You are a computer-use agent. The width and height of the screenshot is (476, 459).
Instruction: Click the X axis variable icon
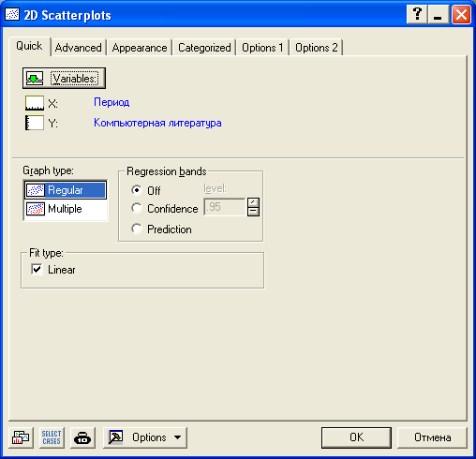pyautogui.click(x=35, y=103)
